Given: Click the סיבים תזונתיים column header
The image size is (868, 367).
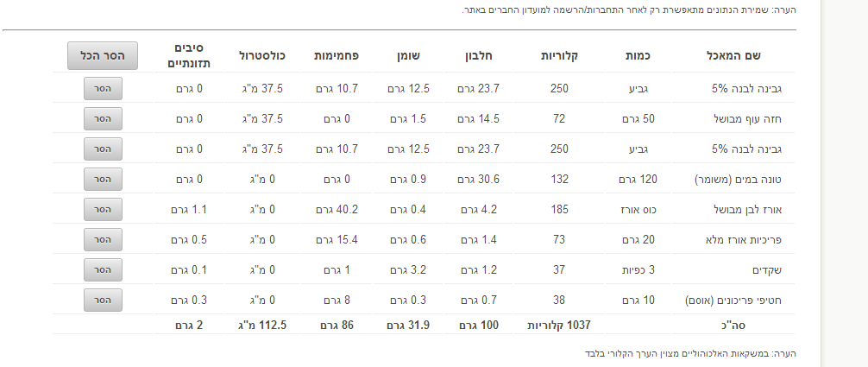Looking at the screenshot, I should coord(188,56).
